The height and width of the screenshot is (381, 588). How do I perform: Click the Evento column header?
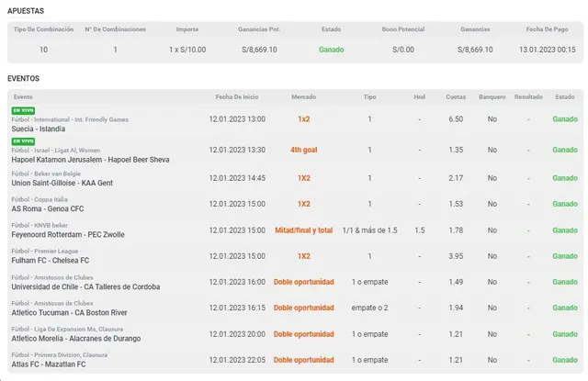pyautogui.click(x=23, y=96)
